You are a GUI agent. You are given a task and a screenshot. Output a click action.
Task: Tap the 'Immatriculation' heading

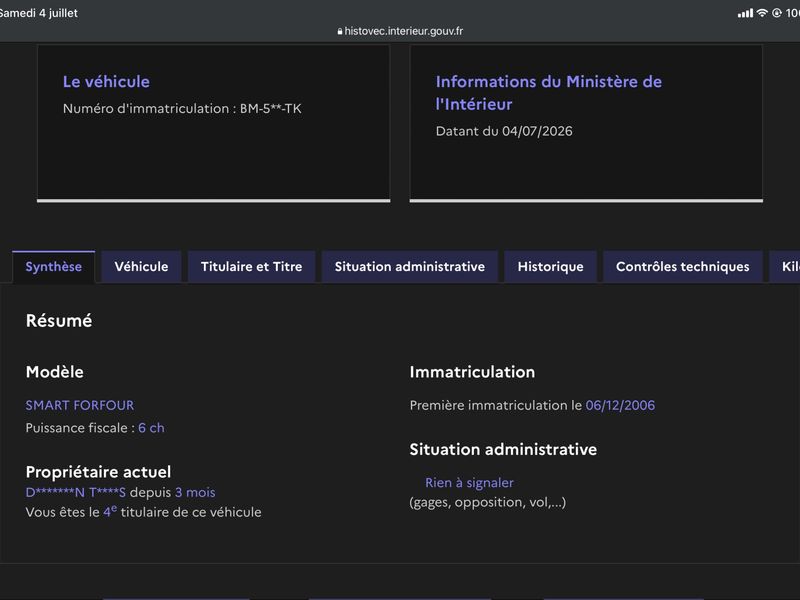click(x=472, y=372)
